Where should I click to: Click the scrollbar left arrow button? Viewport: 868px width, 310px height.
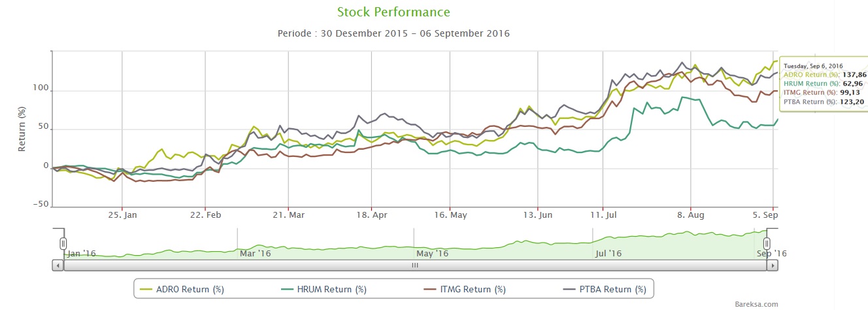[x=58, y=266]
